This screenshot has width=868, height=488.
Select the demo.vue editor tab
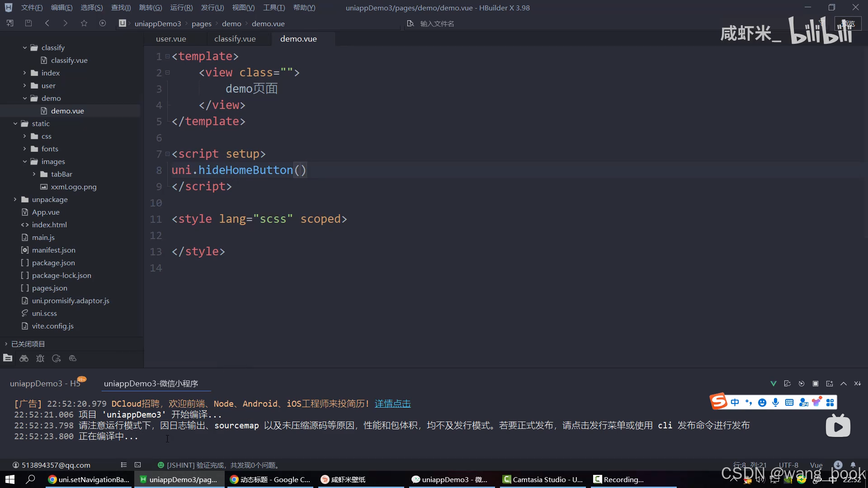(x=298, y=39)
